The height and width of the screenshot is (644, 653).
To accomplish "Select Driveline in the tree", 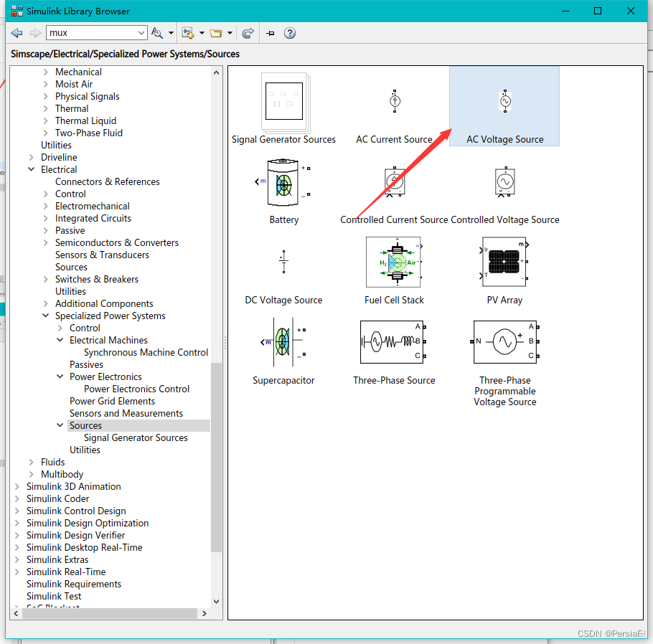I will [x=59, y=157].
